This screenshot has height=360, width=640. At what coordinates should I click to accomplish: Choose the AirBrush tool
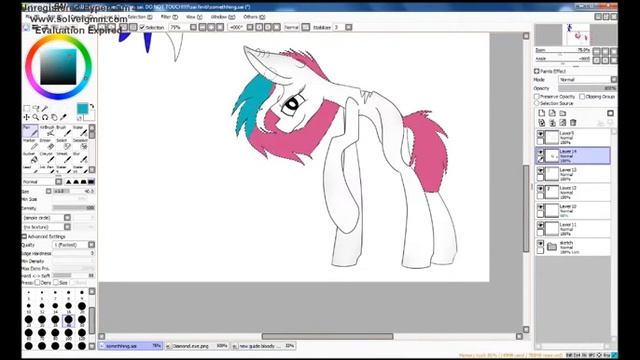(x=47, y=131)
